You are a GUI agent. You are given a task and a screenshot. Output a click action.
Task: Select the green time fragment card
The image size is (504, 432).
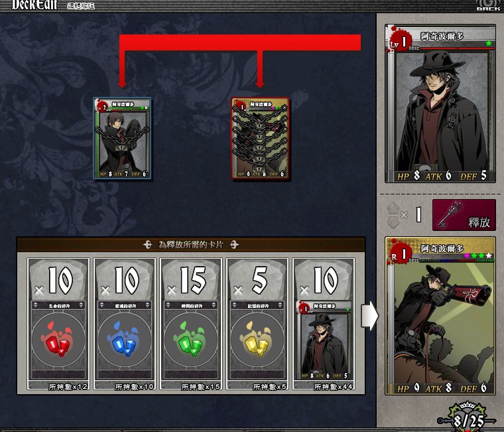pyautogui.click(x=191, y=324)
